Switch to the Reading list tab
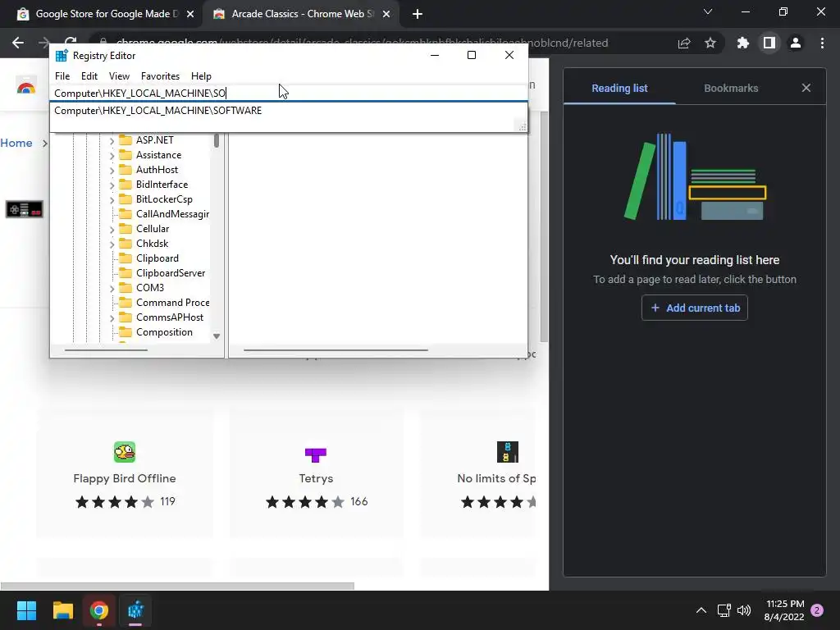This screenshot has height=630, width=840. (619, 88)
